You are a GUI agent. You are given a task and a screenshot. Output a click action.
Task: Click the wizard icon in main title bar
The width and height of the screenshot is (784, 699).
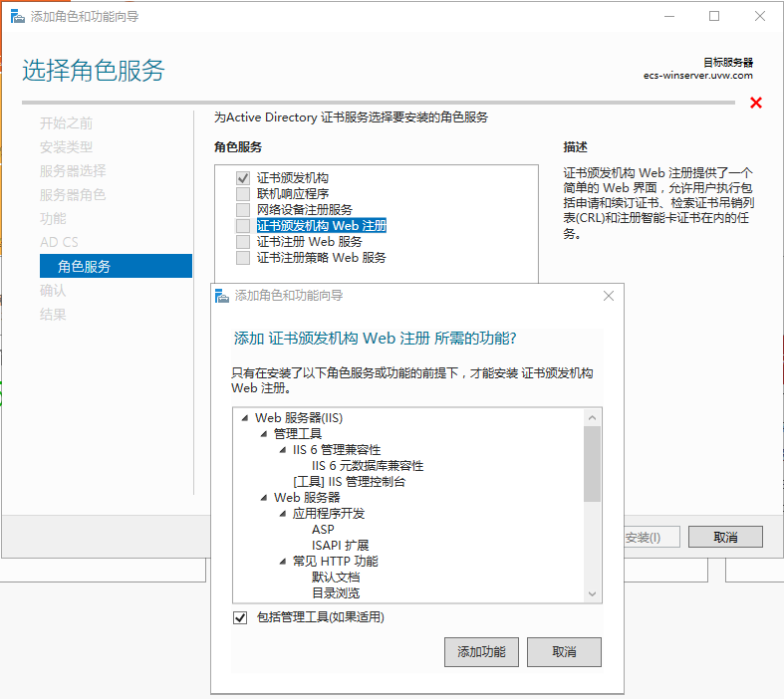pyautogui.click(x=18, y=17)
